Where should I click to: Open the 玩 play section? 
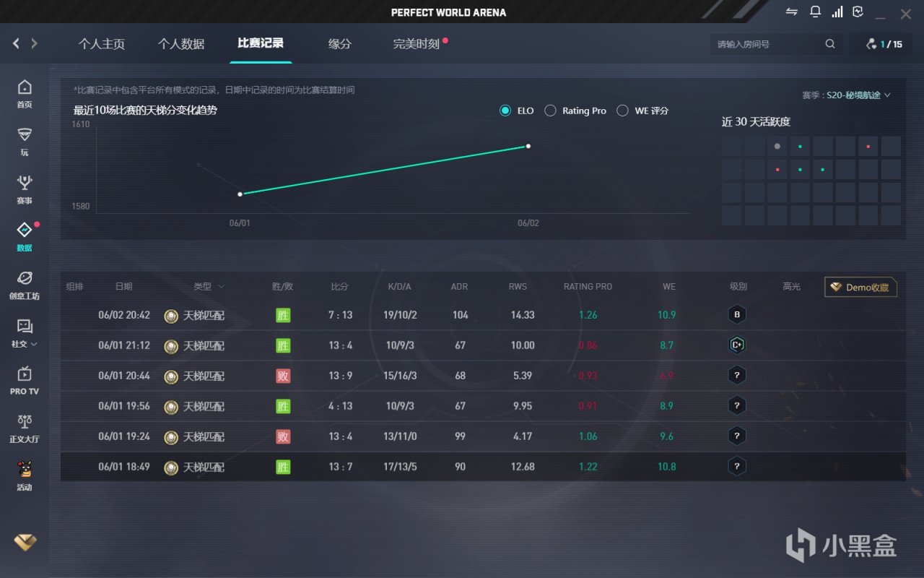click(x=25, y=141)
